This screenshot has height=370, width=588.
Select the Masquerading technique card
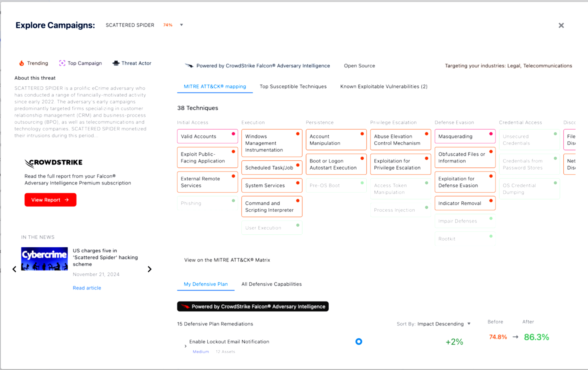[465, 136]
